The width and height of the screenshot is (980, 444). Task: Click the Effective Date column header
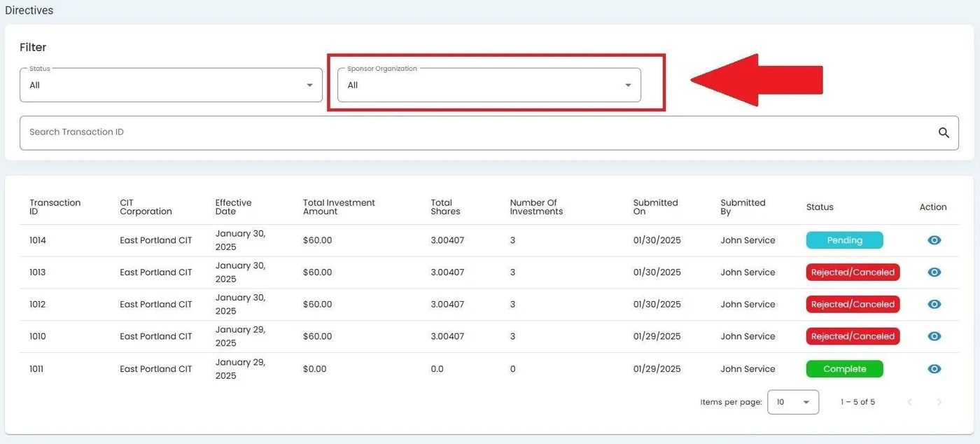pyautogui.click(x=233, y=207)
